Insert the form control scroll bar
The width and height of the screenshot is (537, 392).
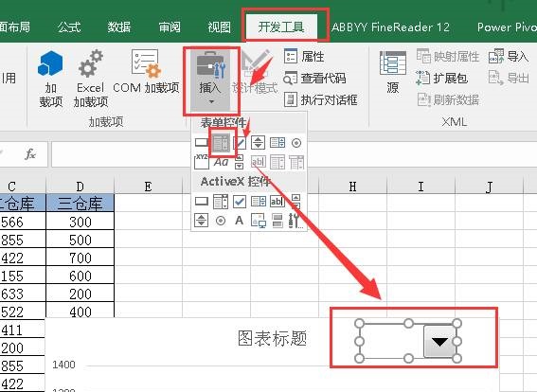click(x=239, y=162)
